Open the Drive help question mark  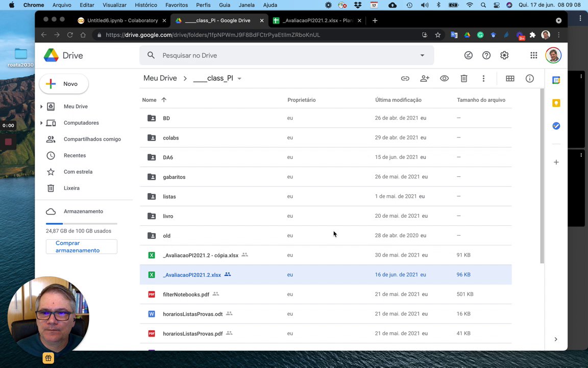pos(486,55)
